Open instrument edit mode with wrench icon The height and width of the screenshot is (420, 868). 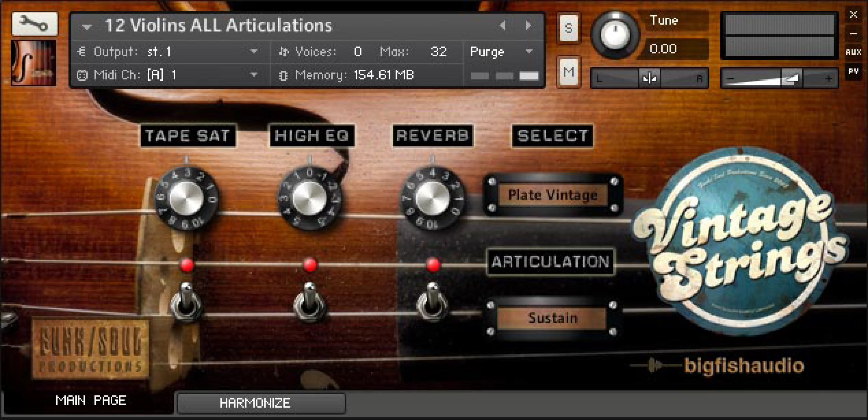[x=35, y=24]
